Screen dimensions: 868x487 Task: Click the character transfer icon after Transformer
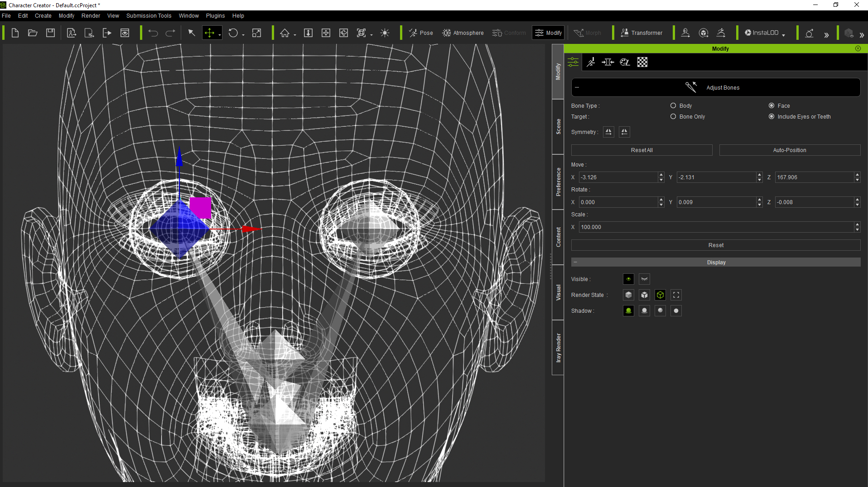pos(685,33)
